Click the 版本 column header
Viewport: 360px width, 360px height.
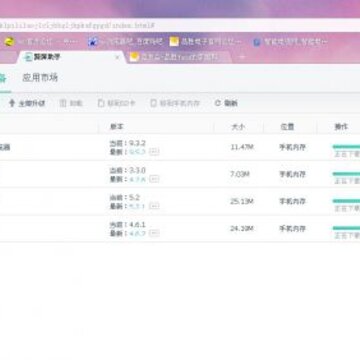click(117, 127)
